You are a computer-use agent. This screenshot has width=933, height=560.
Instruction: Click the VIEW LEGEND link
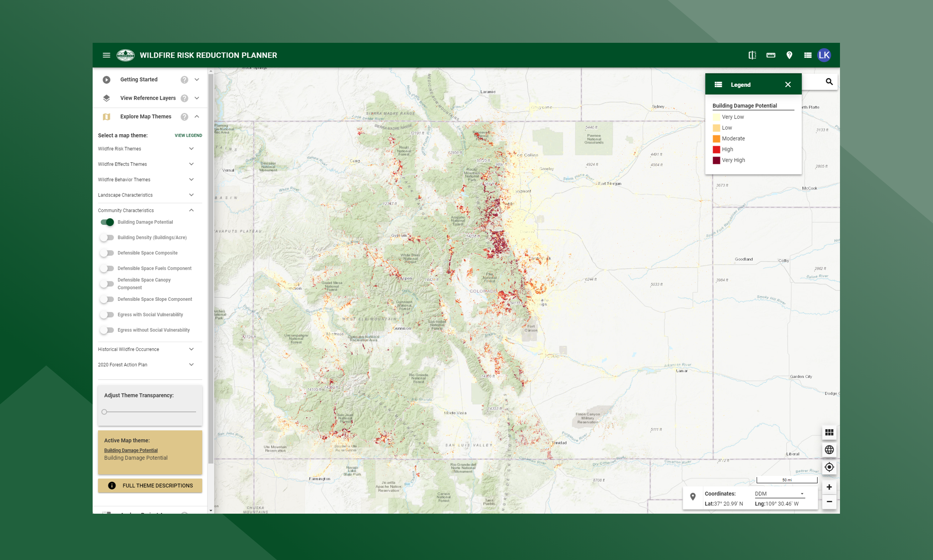188,135
